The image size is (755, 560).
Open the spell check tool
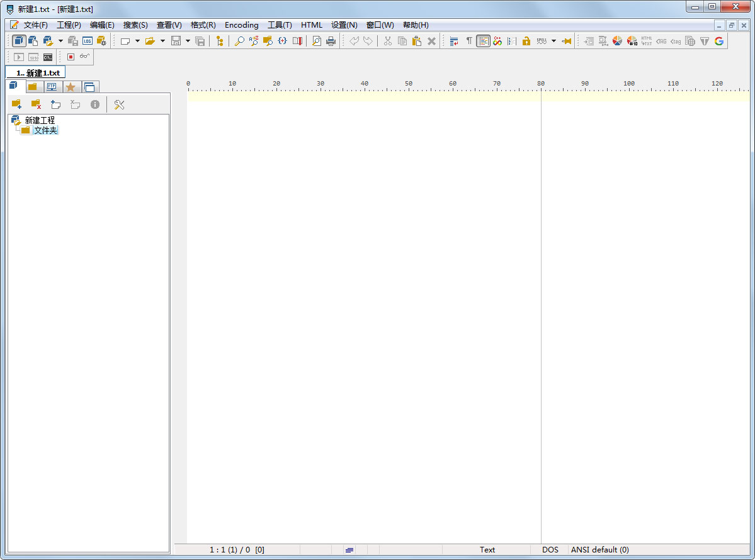pyautogui.click(x=542, y=40)
